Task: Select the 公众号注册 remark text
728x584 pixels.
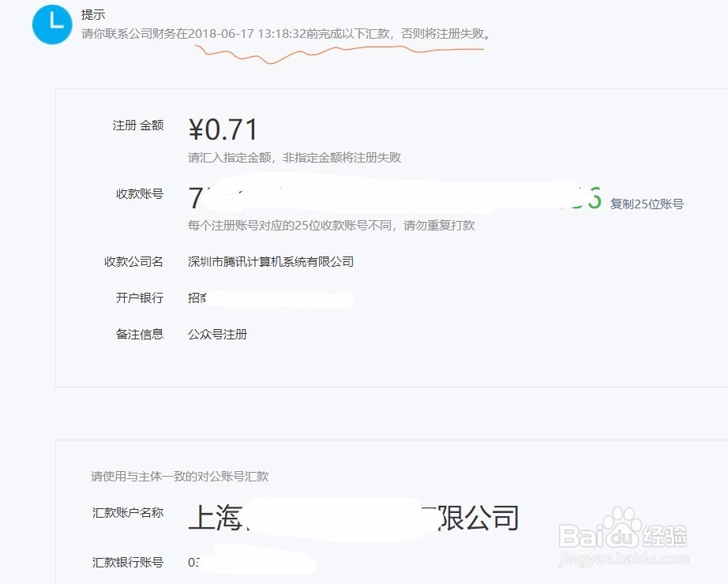Action: pos(217,335)
